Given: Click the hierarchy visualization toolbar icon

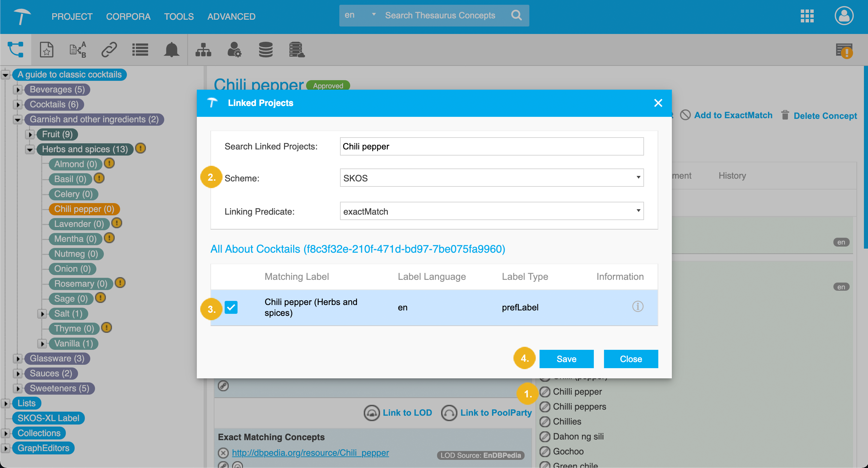Looking at the screenshot, I should [x=203, y=50].
